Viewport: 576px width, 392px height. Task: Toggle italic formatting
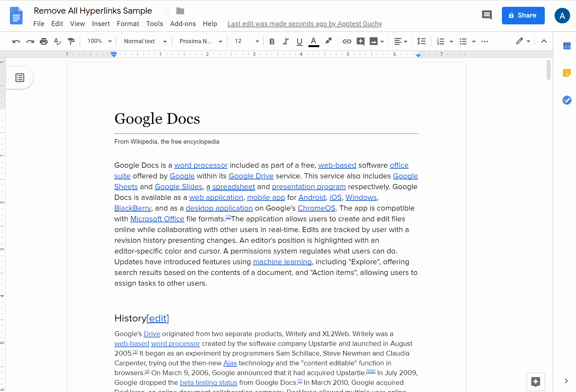pos(285,41)
